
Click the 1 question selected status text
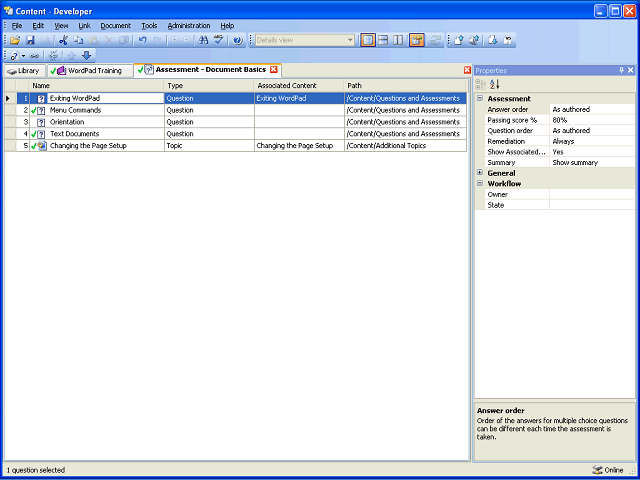click(x=36, y=470)
